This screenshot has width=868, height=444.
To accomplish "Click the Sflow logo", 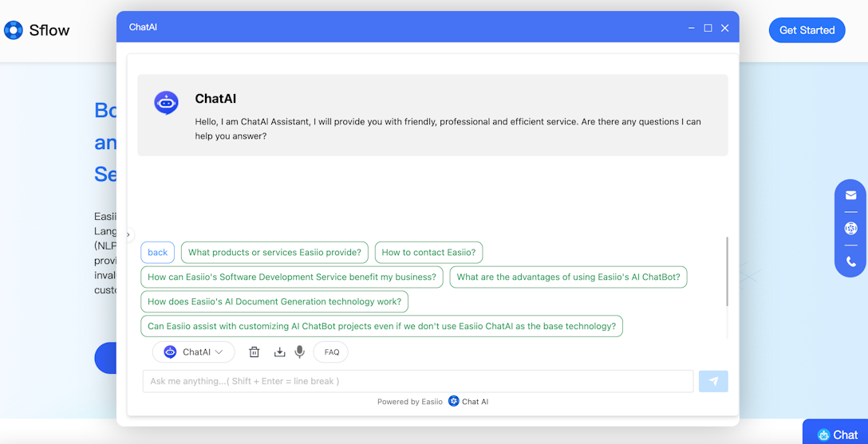I will 37,30.
